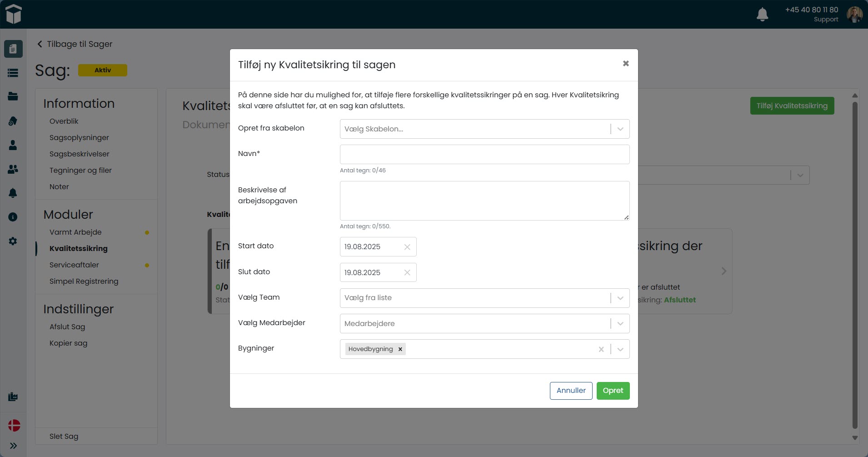
Task: Open the multiple users sidebar icon
Action: [x=13, y=169]
